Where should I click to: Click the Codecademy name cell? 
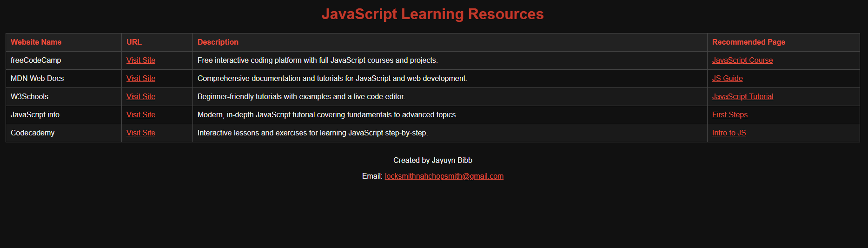click(x=64, y=133)
